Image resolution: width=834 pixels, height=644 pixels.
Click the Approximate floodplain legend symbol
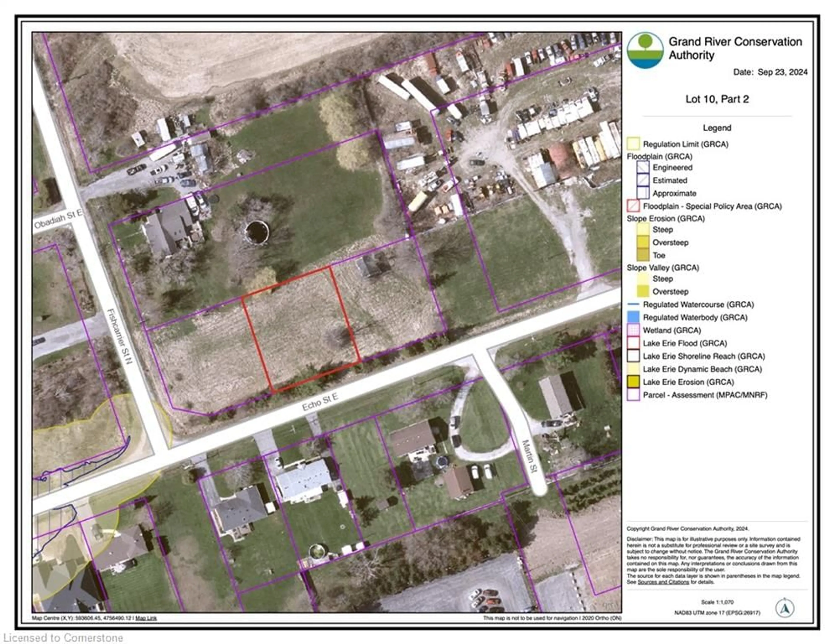[x=643, y=193]
